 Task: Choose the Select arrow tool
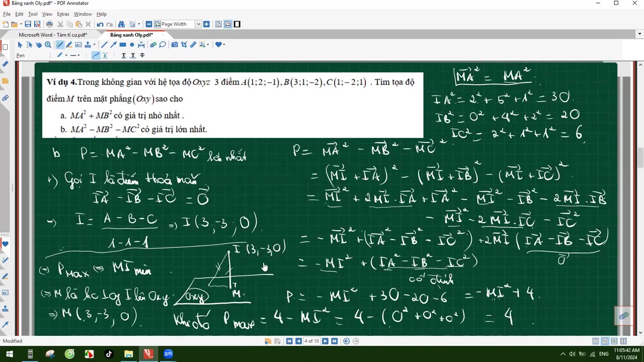click(20, 45)
